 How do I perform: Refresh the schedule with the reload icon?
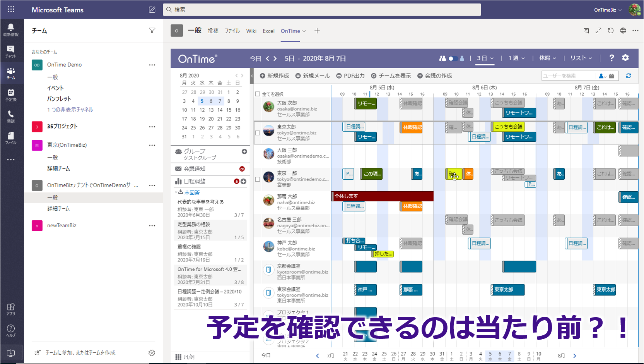pyautogui.click(x=629, y=76)
